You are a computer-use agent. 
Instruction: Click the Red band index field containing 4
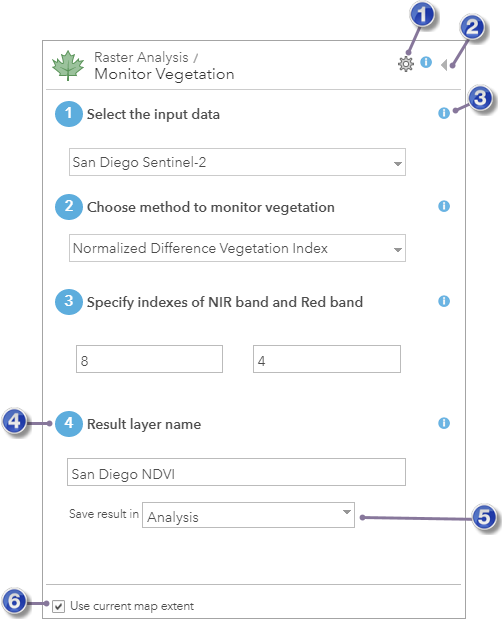pos(327,359)
